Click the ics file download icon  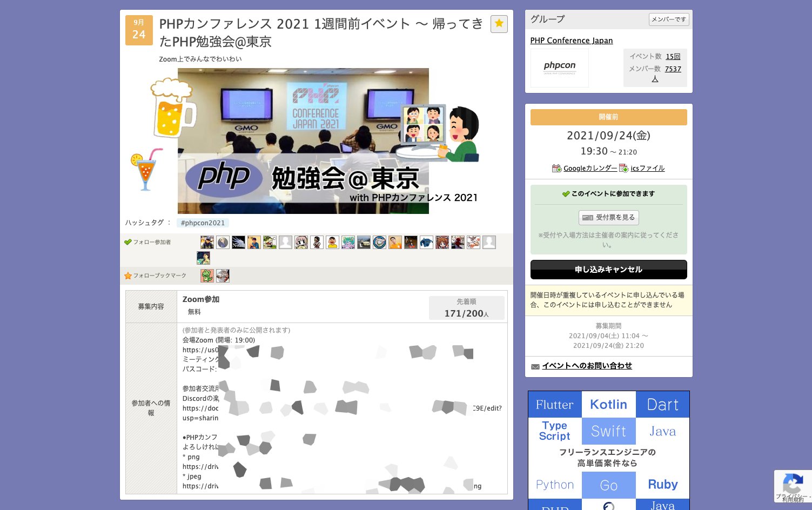tap(623, 168)
